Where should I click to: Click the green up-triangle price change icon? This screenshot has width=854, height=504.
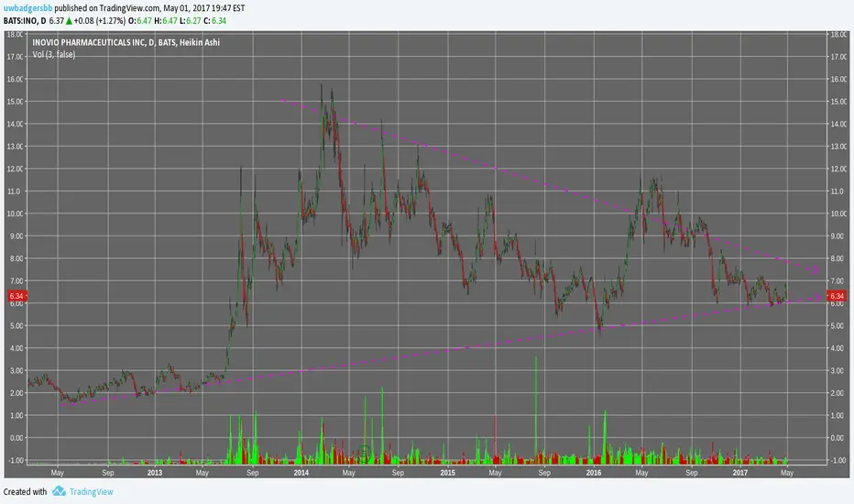[x=69, y=21]
